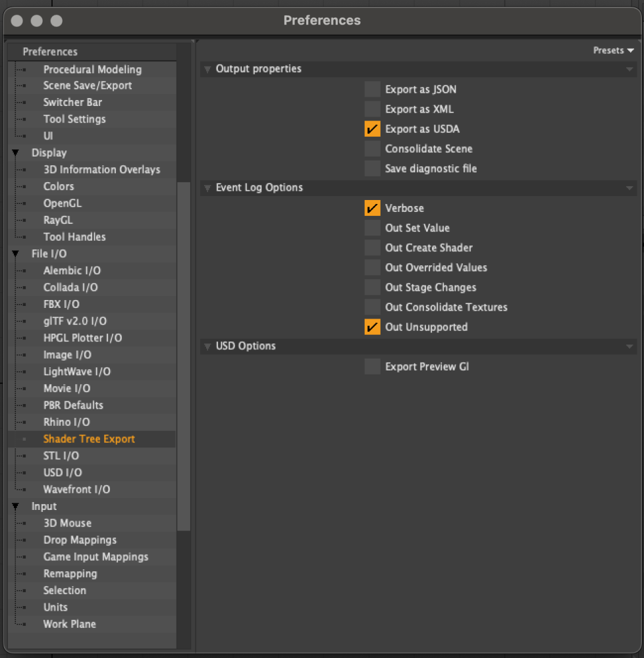The image size is (644, 658).
Task: Collapse the Output properties section
Action: (x=208, y=69)
